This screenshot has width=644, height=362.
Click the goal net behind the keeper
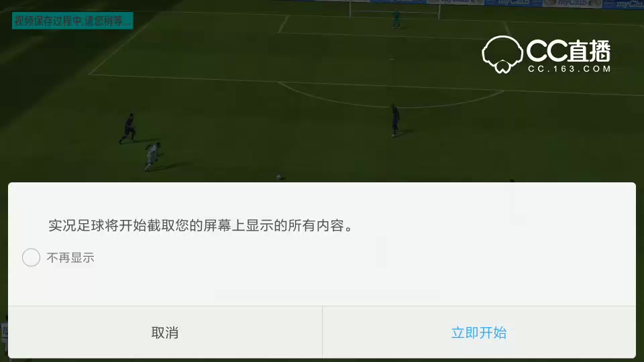click(394, 9)
